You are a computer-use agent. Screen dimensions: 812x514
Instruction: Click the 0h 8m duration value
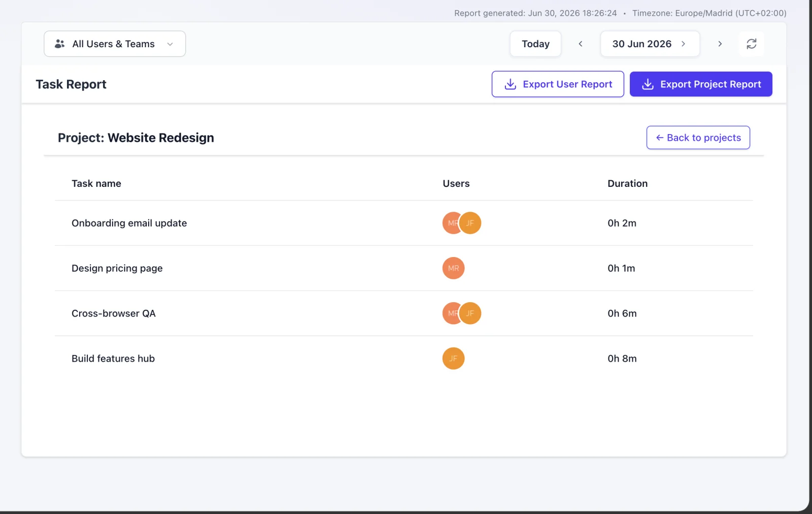tap(622, 359)
